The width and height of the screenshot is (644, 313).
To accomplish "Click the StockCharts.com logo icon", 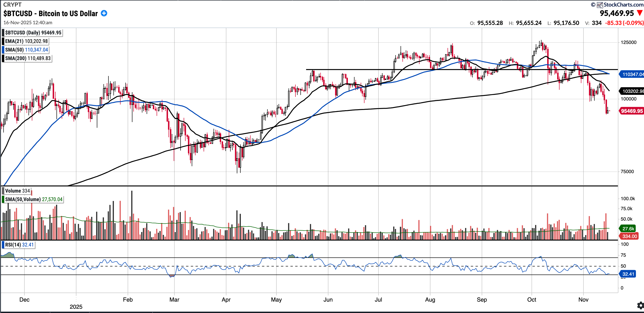I will pyautogui.click(x=600, y=5).
